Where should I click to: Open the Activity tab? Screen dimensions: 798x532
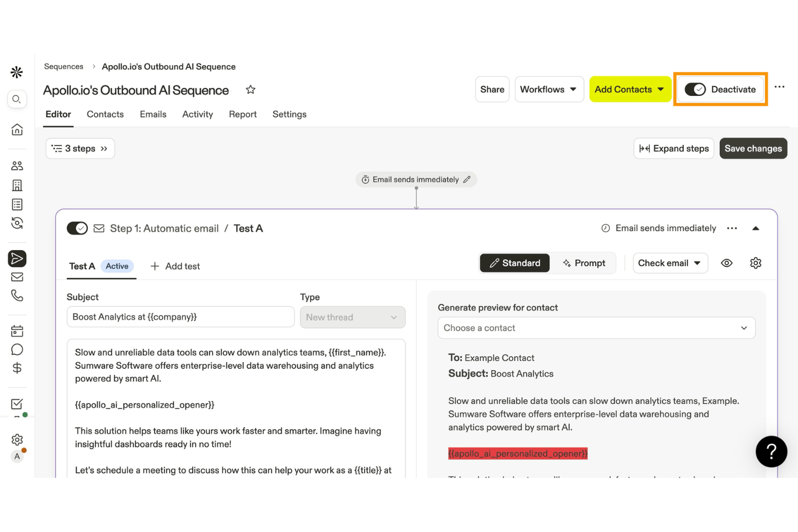click(197, 114)
